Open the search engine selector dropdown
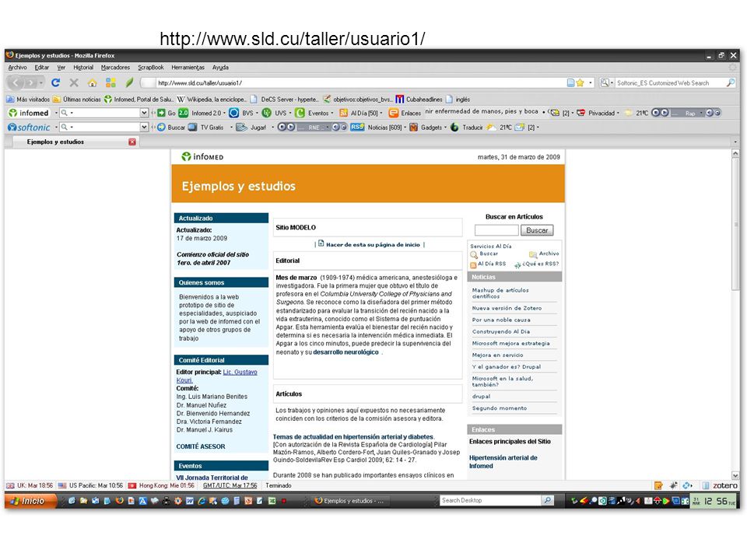 click(612, 83)
